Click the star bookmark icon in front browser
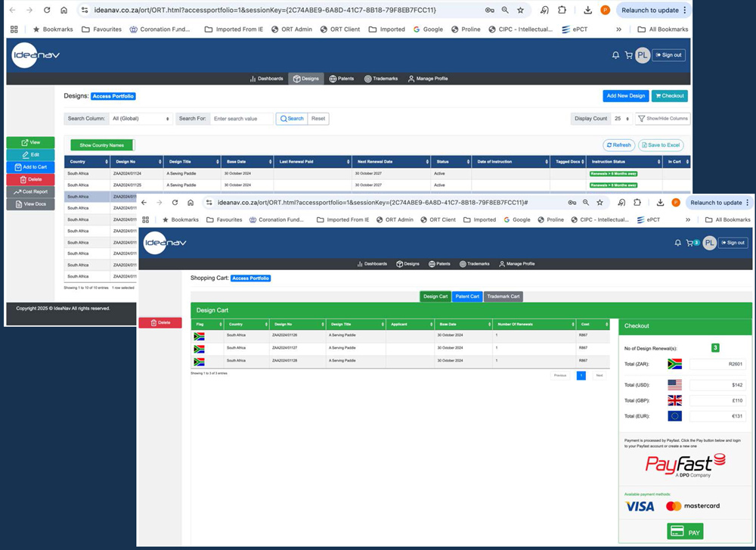Image resolution: width=756 pixels, height=550 pixels. click(600, 203)
